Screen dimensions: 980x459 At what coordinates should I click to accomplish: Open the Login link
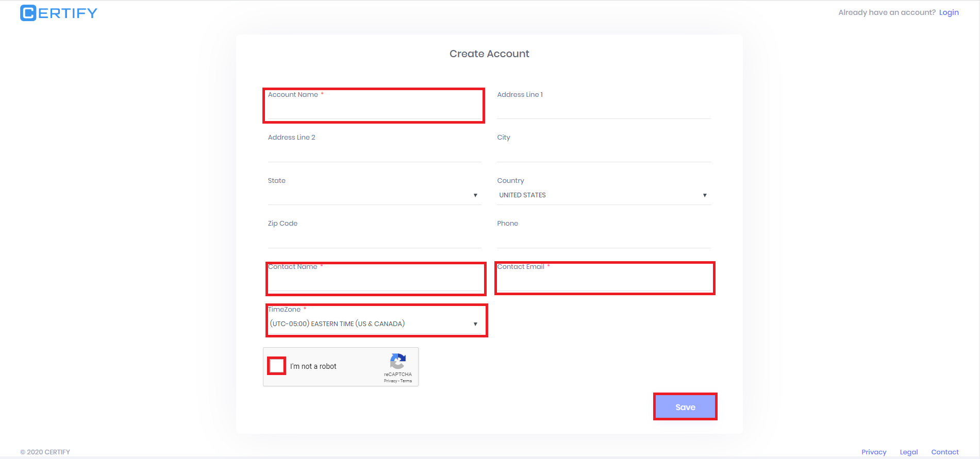point(949,12)
